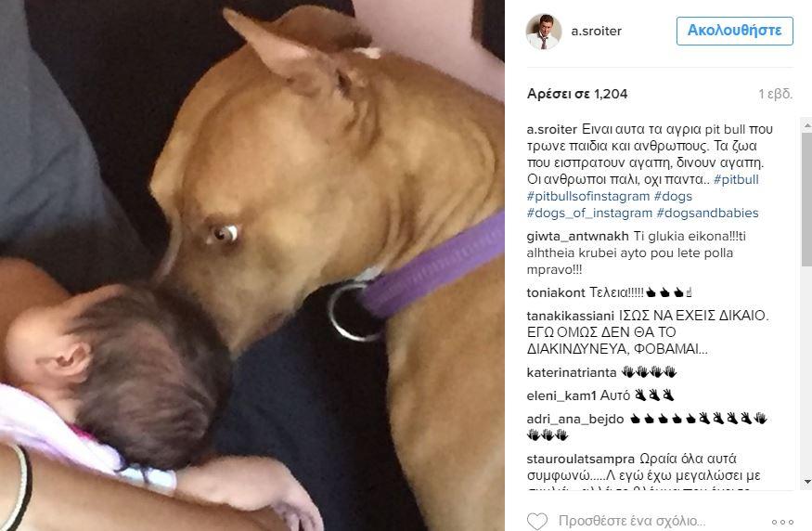Screen dimensions: 812x531
Task: Open the #dogs_of_instagram hashtag
Action: click(x=589, y=213)
